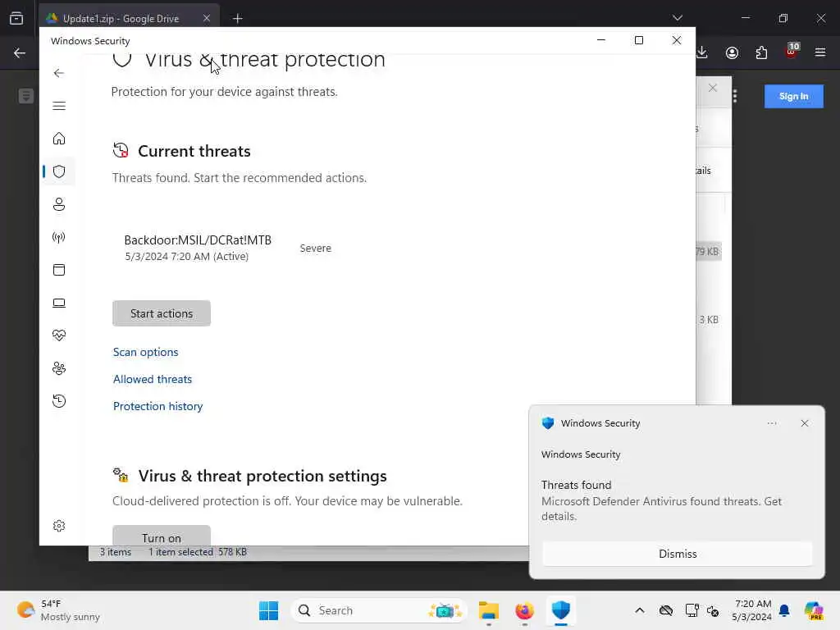Viewport: 840px width, 630px height.
Task: Open clock showing 7:20 AM
Action: [752, 610]
